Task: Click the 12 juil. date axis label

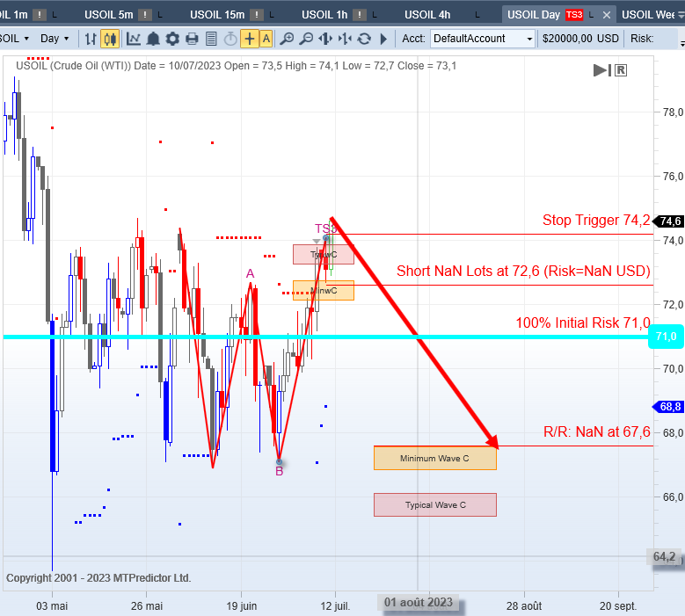Action: tap(335, 606)
